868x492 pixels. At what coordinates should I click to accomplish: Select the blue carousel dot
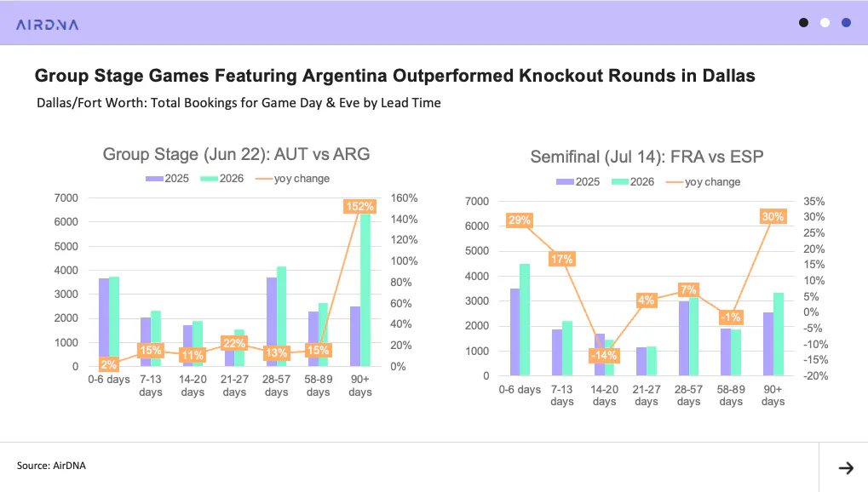pos(846,23)
